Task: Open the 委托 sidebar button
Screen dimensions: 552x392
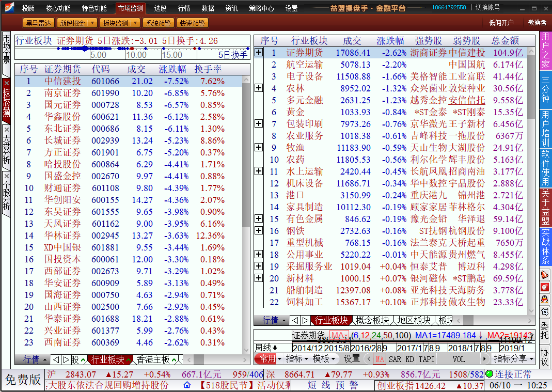Action: 545,331
